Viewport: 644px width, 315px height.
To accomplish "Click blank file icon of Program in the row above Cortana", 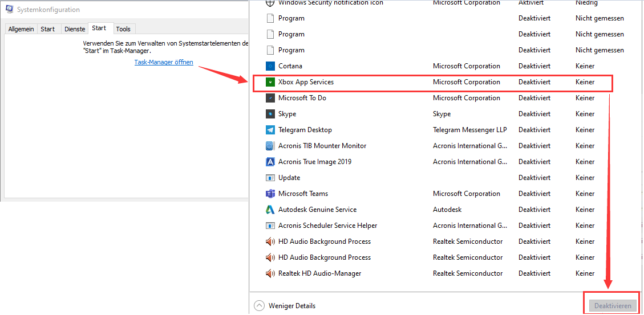I will pyautogui.click(x=270, y=50).
